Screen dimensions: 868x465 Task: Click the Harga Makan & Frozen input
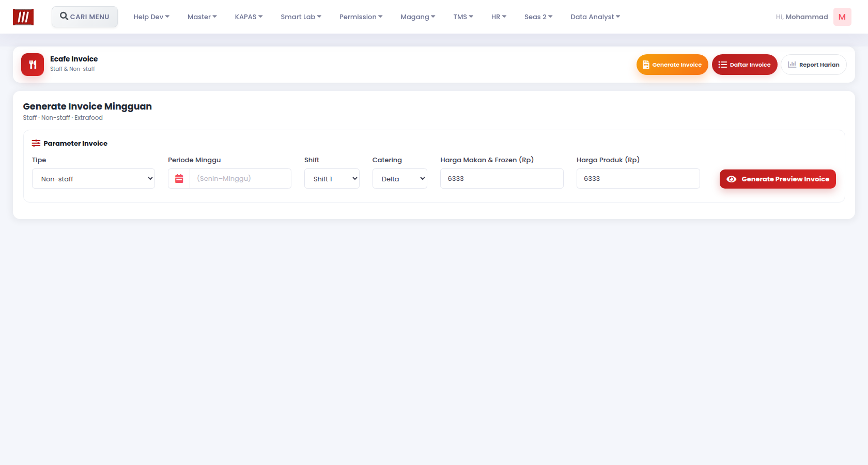coord(502,179)
